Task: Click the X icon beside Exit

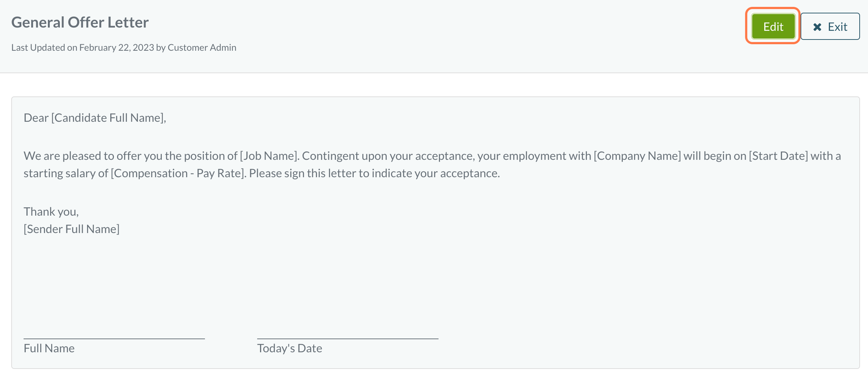Action: pos(817,27)
